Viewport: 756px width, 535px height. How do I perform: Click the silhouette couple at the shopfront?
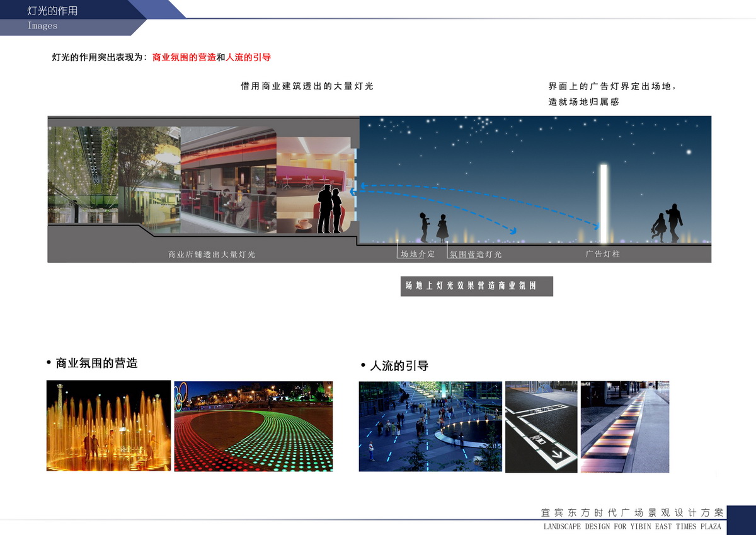[x=330, y=208]
